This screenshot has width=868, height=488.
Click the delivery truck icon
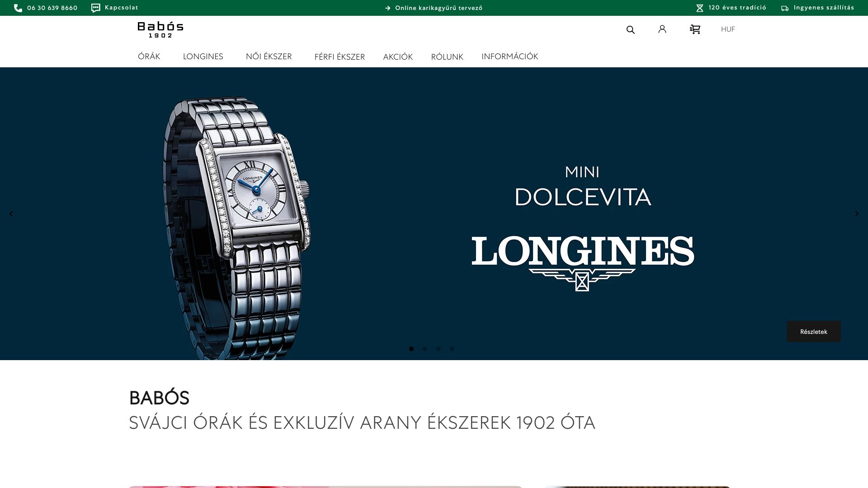point(785,8)
